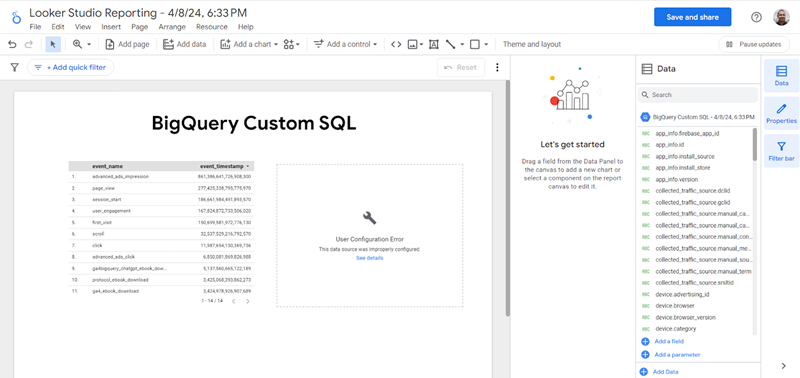Click Add data in toolbar
The height and width of the screenshot is (378, 800).
(185, 44)
